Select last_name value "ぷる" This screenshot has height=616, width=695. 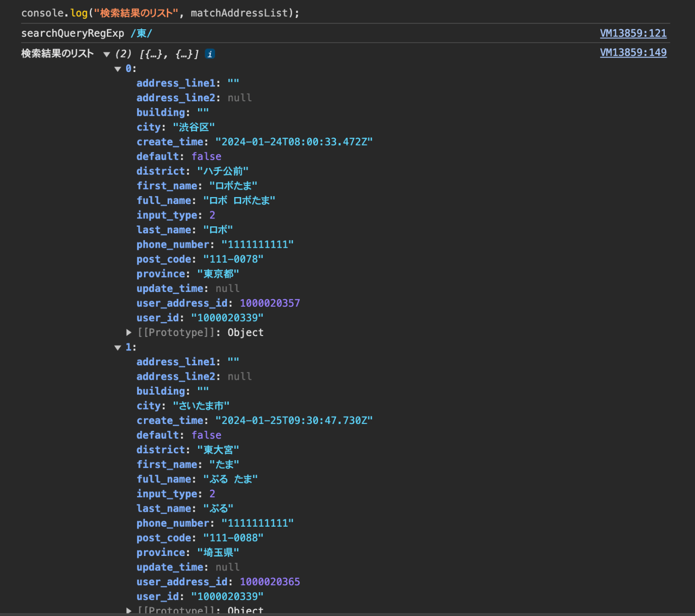[218, 508]
